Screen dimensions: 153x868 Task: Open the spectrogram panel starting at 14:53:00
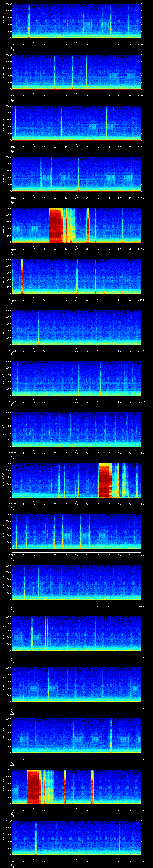77,72
